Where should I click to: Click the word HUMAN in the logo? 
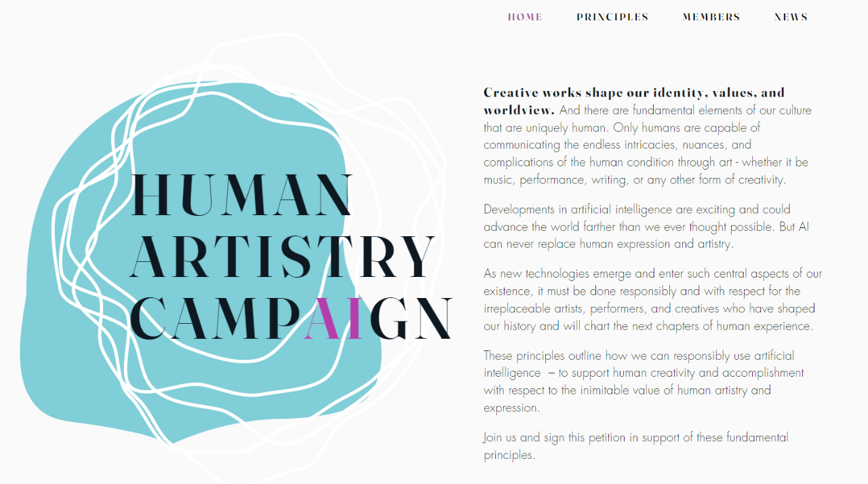click(242, 196)
